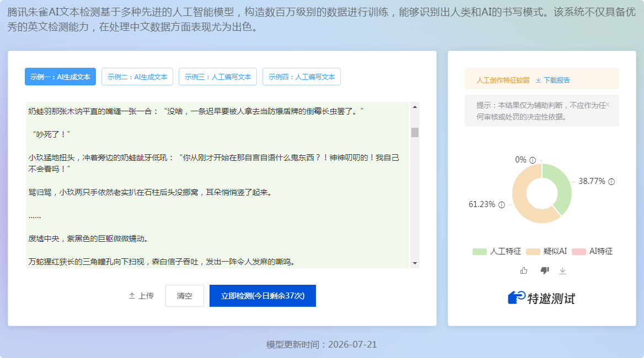Click scrollbar up arrow in text box

(x=415, y=107)
